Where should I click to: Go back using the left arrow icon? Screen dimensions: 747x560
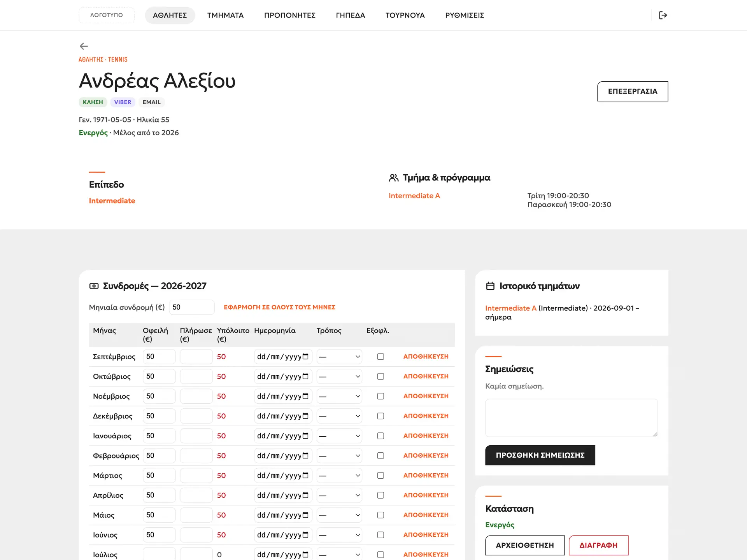coord(84,46)
